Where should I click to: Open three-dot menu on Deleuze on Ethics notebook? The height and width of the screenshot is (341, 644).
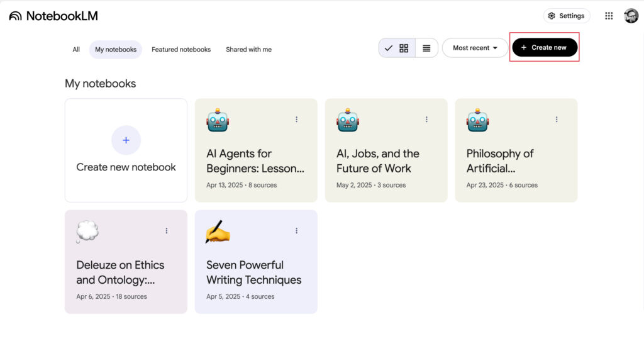(x=166, y=231)
